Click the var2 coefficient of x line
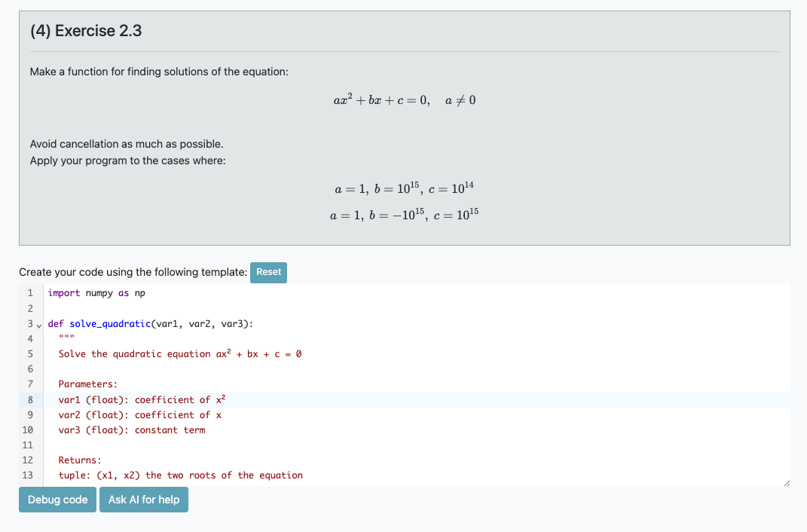Screen dimensions: 807x532 pyautogui.click(x=139, y=415)
